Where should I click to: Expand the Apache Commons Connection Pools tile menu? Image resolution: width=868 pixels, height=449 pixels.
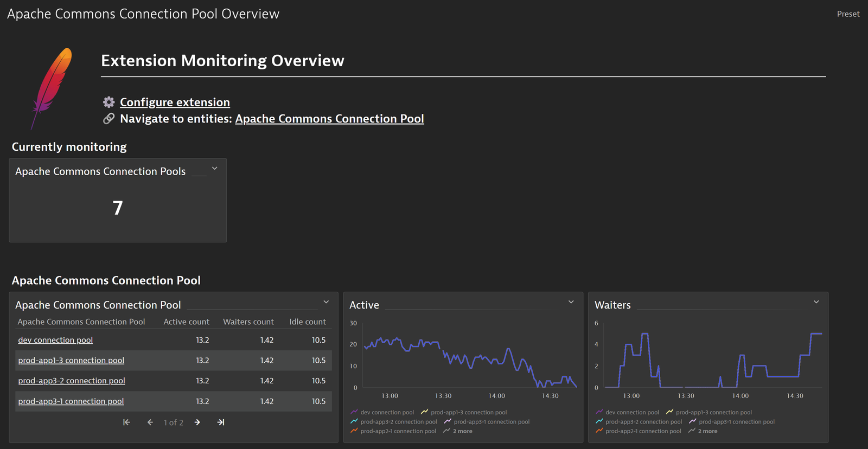[215, 169]
